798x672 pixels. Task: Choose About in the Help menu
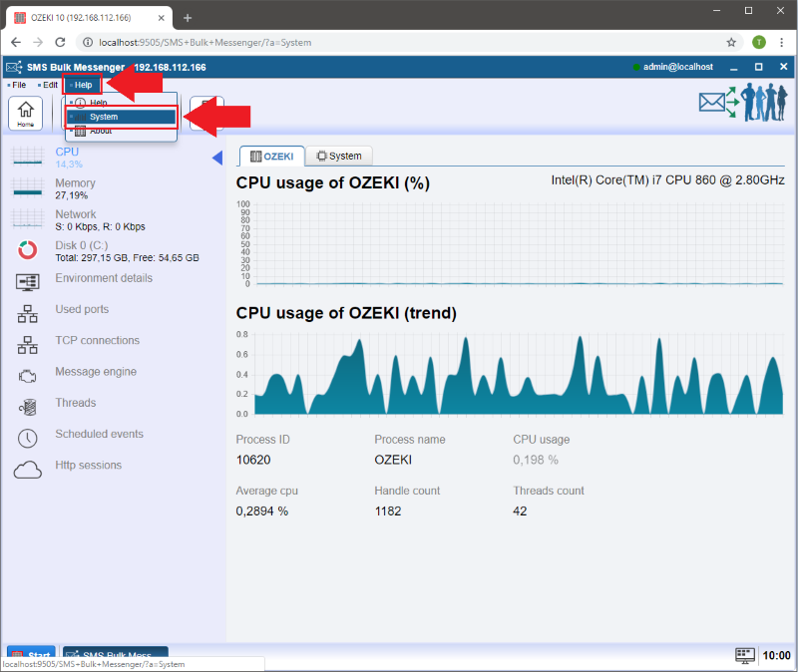click(x=101, y=132)
